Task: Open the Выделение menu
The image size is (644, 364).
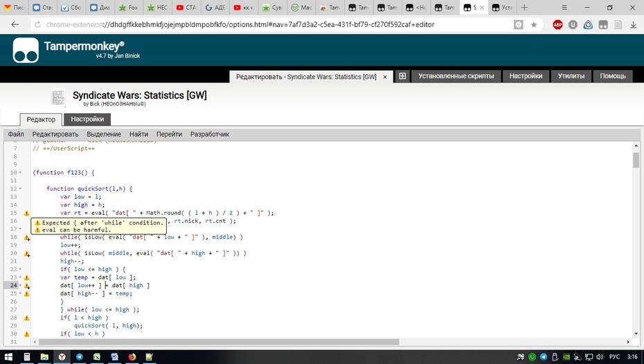Action: coord(104,134)
